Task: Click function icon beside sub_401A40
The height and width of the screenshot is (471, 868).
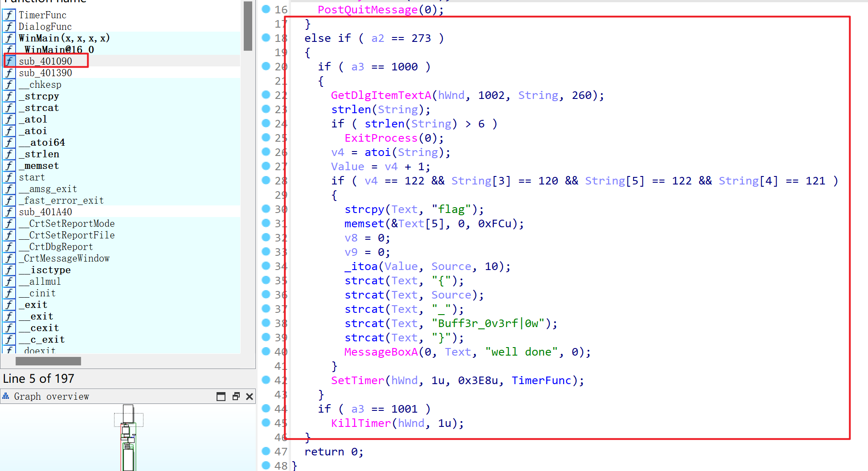Action: 9,212
